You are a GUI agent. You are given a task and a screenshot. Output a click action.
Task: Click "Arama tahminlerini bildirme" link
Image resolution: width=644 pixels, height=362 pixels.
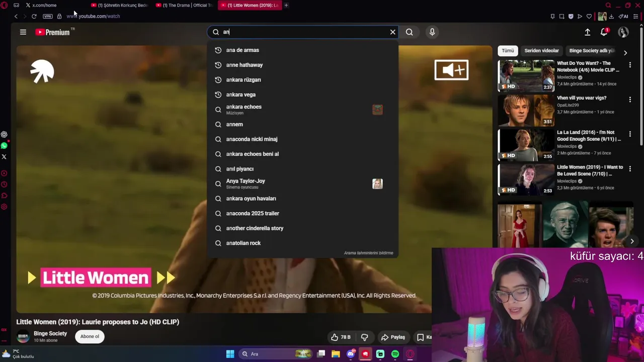[368, 253]
